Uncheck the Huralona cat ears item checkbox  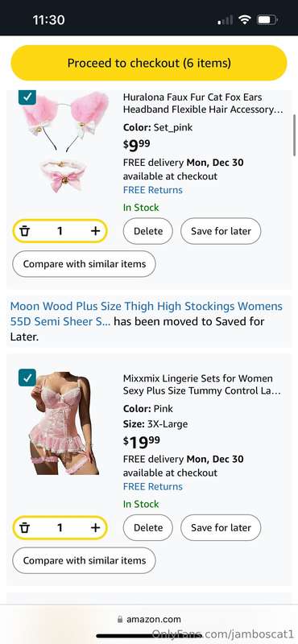pyautogui.click(x=27, y=96)
